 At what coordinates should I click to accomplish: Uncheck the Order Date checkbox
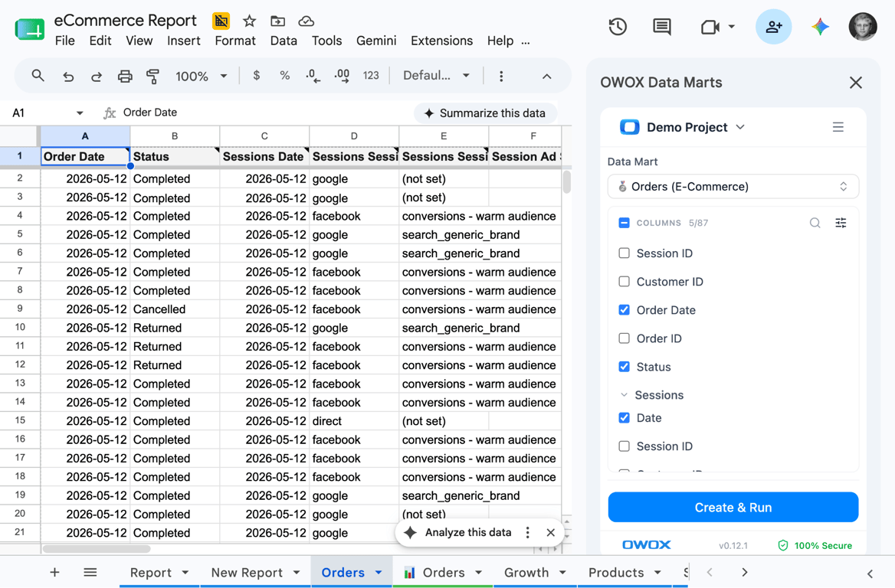tap(625, 309)
